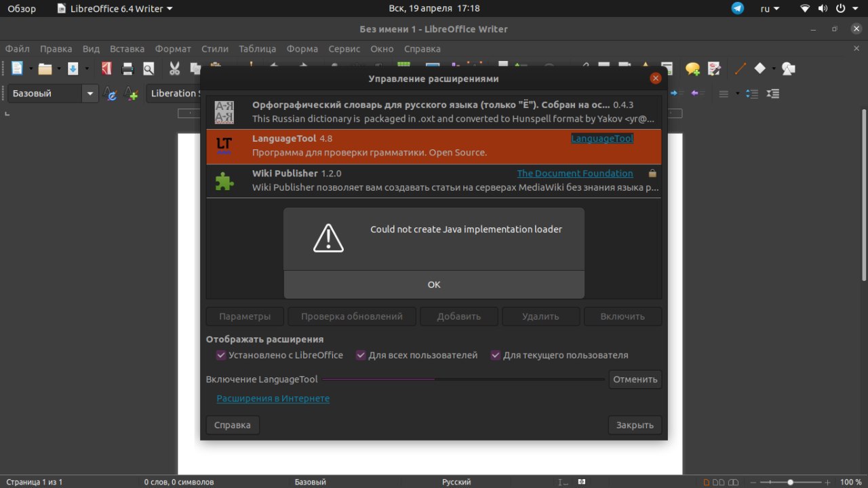Click the Telegram tray icon
868x488 pixels.
point(738,8)
